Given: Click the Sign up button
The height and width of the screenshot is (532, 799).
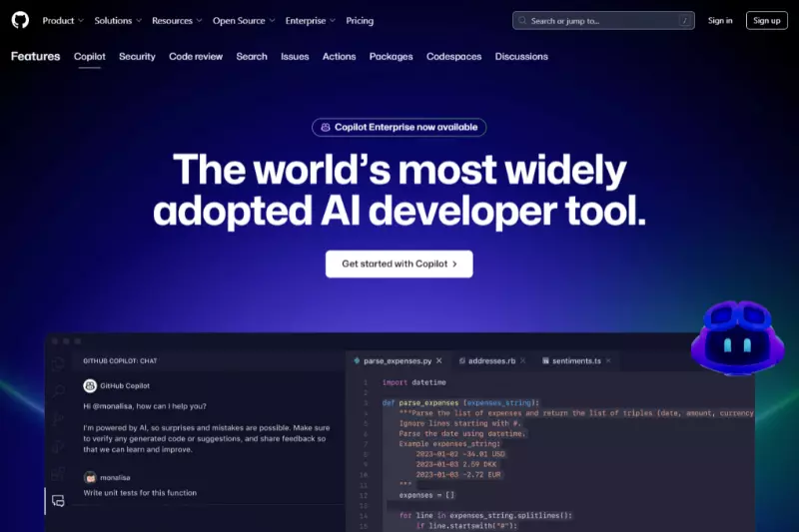Looking at the screenshot, I should [x=767, y=21].
